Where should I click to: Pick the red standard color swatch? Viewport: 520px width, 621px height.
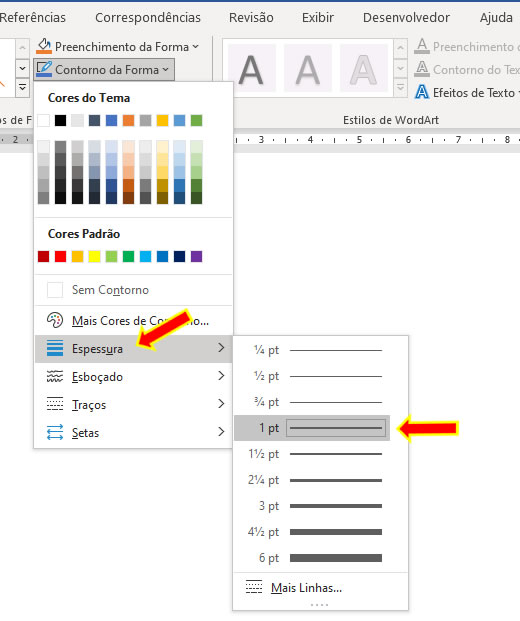[x=60, y=257]
